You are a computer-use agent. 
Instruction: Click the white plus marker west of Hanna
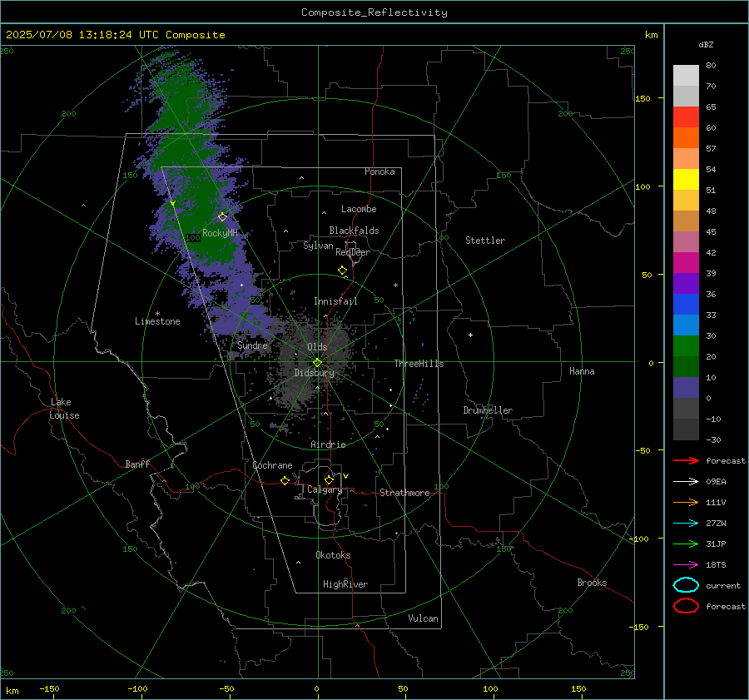point(470,335)
